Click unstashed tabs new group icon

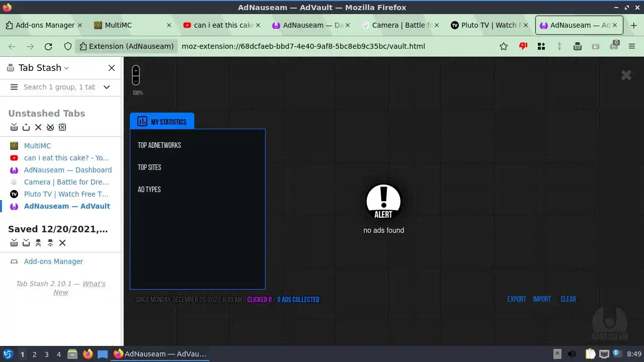[x=26, y=127]
